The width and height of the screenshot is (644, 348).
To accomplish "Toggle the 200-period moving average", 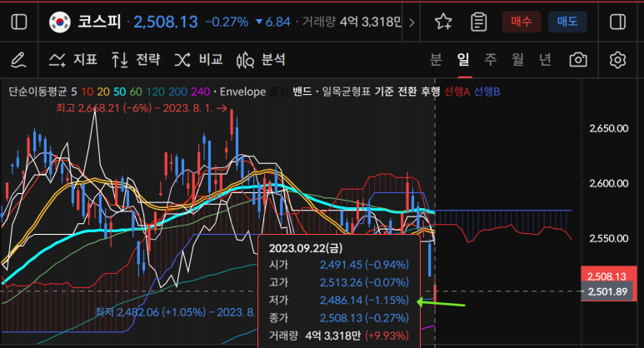I will click(177, 92).
